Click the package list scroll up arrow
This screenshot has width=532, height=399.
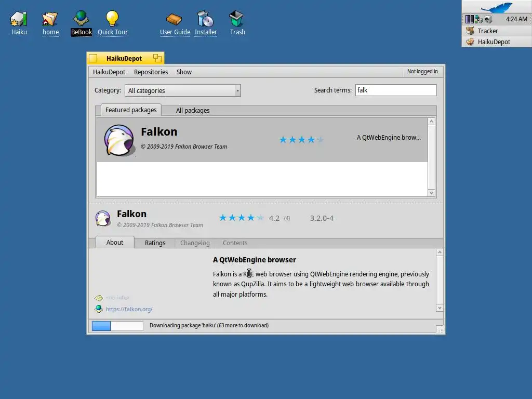[431, 122]
